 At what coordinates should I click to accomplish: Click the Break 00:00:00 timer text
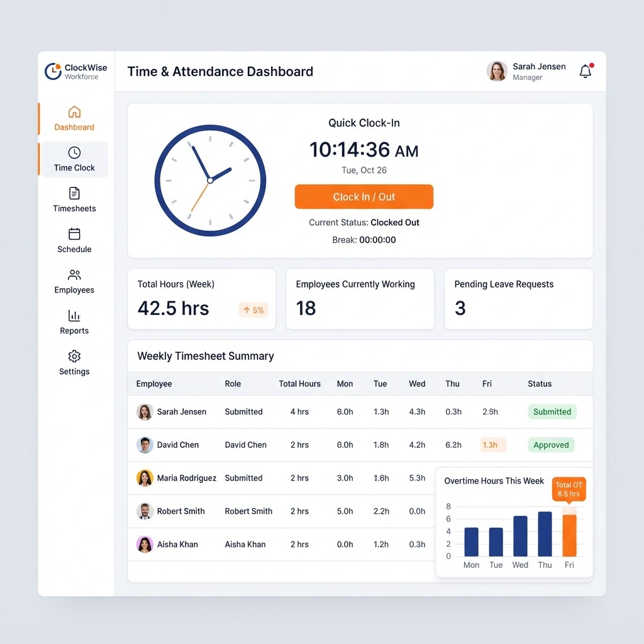pos(364,240)
